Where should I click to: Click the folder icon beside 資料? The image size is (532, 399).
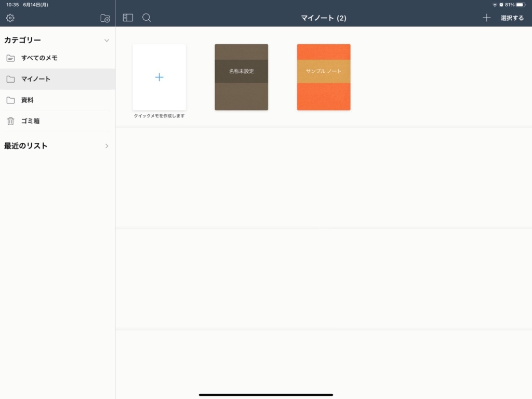click(x=10, y=100)
